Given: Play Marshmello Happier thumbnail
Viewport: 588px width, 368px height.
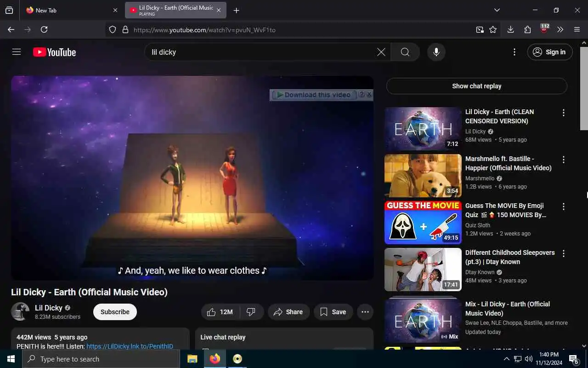Looking at the screenshot, I should pyautogui.click(x=423, y=176).
